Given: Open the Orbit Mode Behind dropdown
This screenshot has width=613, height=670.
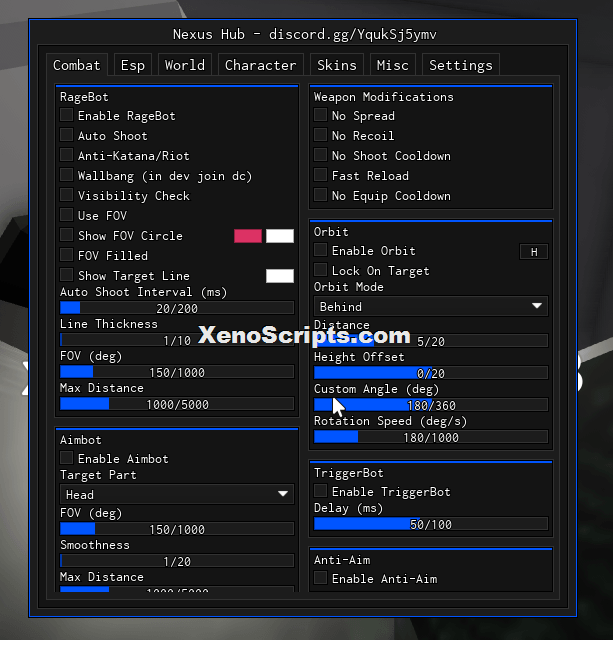Looking at the screenshot, I should (431, 306).
